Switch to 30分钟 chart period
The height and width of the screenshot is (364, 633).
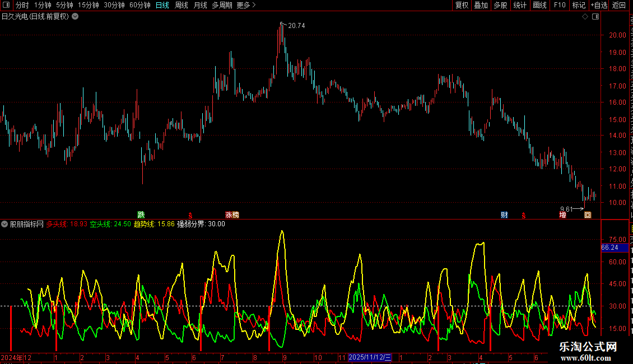(114, 5)
